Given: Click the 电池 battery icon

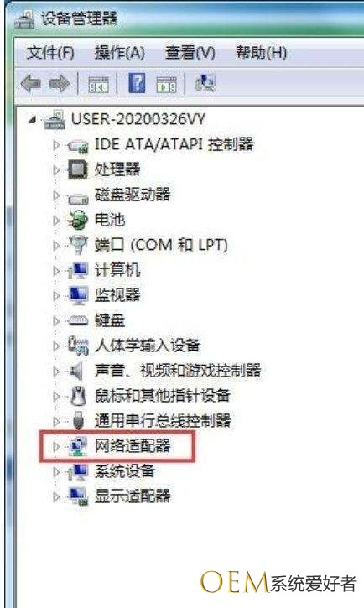Looking at the screenshot, I should [x=77, y=220].
